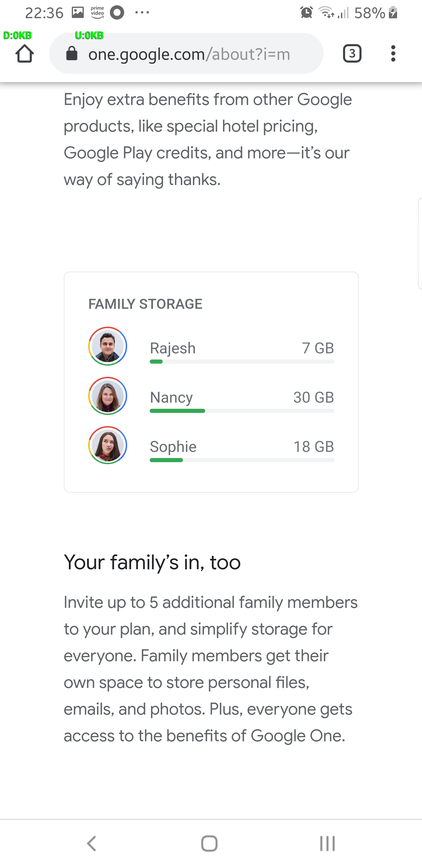Open the recent apps navigation button
Screen dimensions: 422x868
coord(327,843)
